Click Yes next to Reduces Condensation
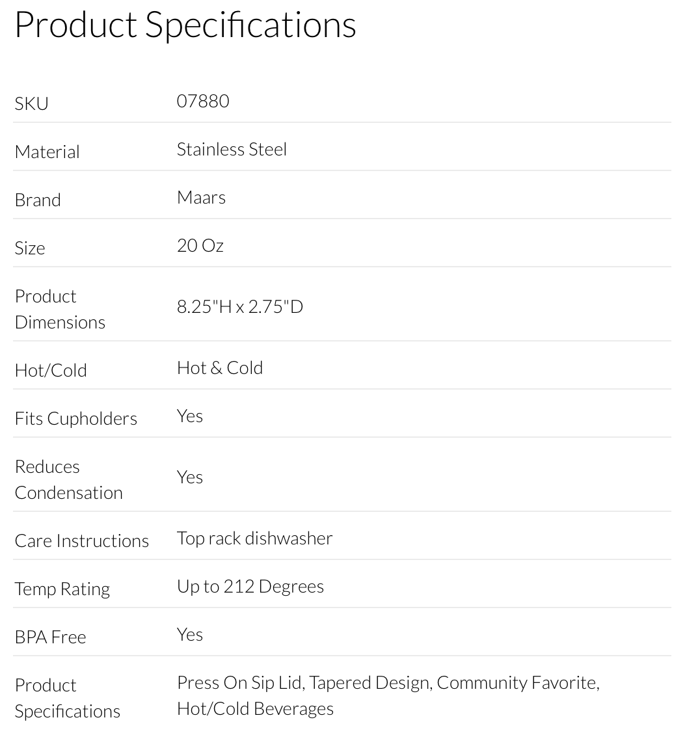 (190, 477)
